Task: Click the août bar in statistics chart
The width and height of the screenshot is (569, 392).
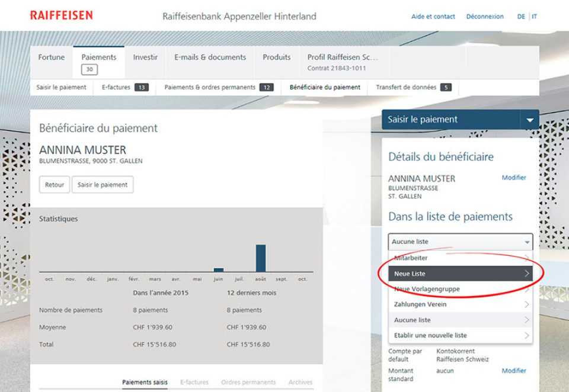Action: (261, 258)
